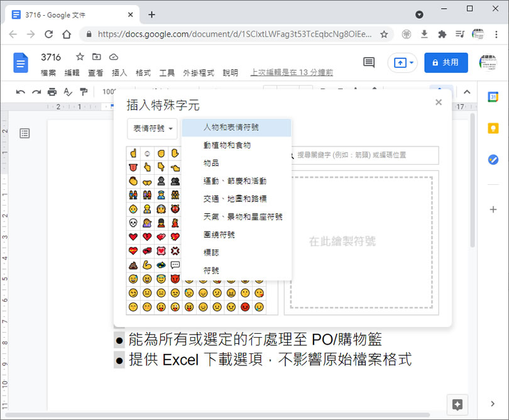Image resolution: width=509 pixels, height=420 pixels.
Task: Open the comment history icon
Action: (369, 62)
